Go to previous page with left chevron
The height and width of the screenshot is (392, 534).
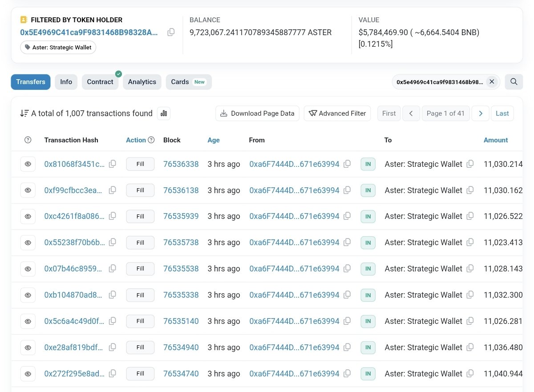[411, 113]
